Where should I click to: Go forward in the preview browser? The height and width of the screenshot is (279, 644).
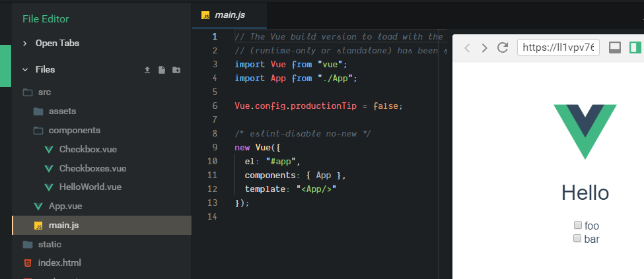coord(485,48)
